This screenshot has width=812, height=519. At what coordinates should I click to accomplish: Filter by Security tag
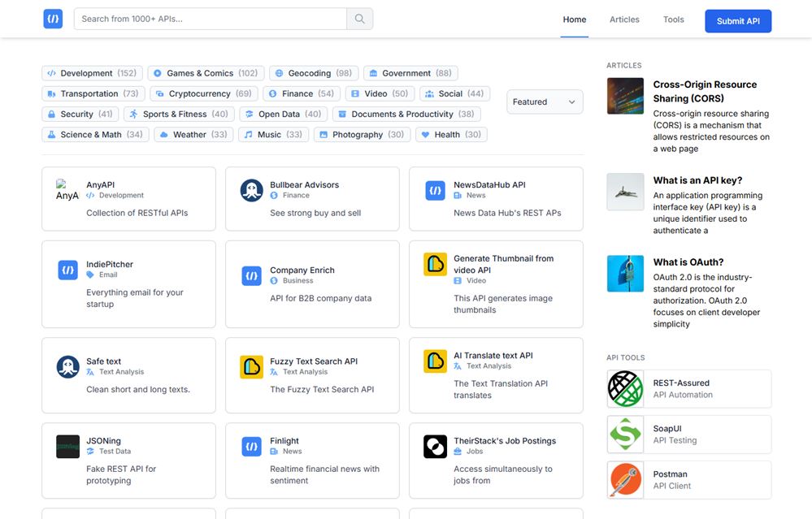[80, 115]
